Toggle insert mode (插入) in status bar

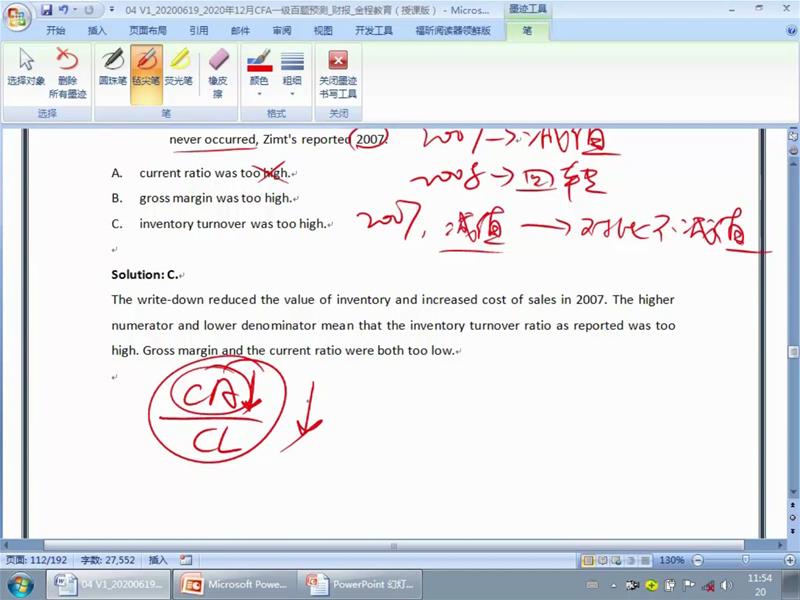(x=158, y=560)
